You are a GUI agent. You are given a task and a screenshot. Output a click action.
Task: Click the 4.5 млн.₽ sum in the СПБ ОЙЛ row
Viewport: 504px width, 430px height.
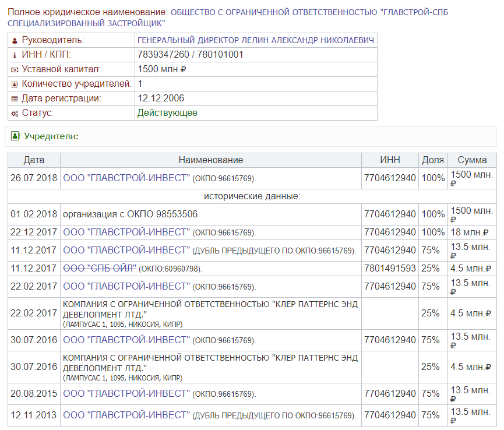[x=471, y=269]
